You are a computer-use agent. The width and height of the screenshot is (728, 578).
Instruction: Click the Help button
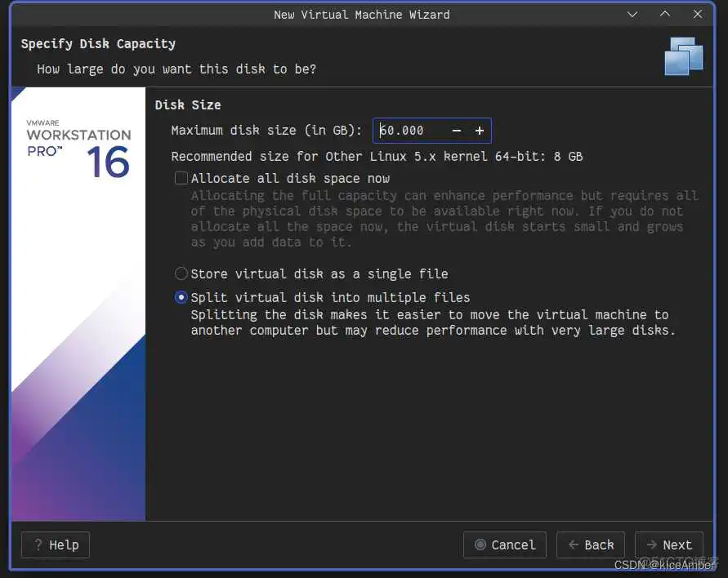(x=55, y=545)
